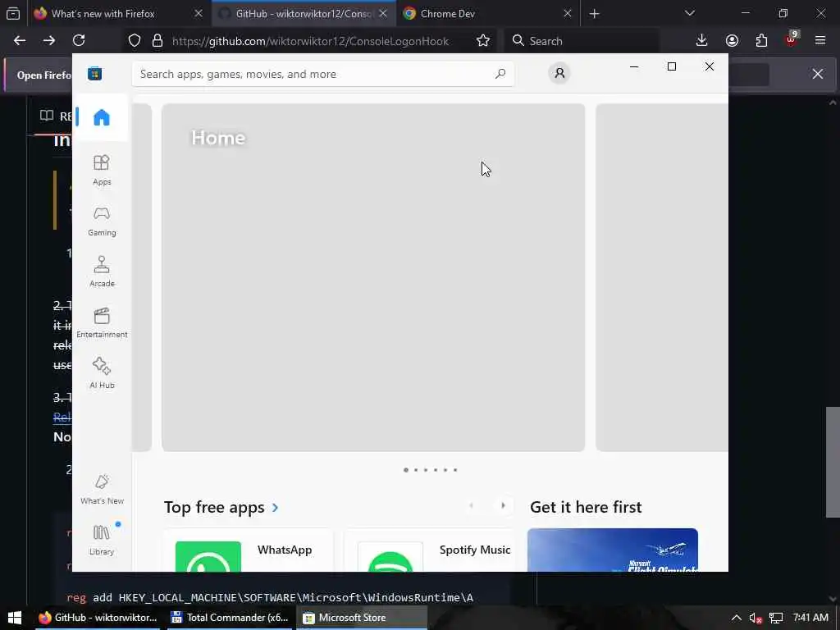The height and width of the screenshot is (630, 840).
Task: Bookmark this page with the star
Action: [482, 41]
